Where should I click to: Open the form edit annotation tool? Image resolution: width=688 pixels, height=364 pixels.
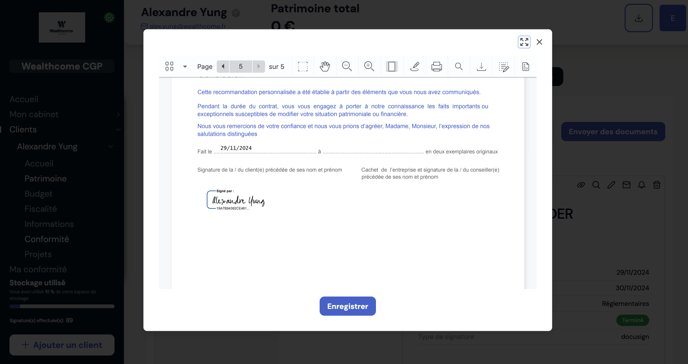pos(504,67)
